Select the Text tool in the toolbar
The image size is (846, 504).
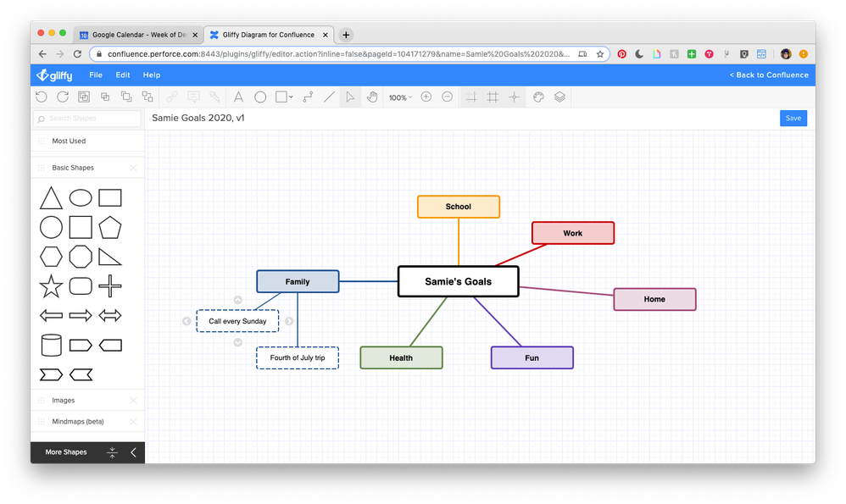click(x=238, y=97)
